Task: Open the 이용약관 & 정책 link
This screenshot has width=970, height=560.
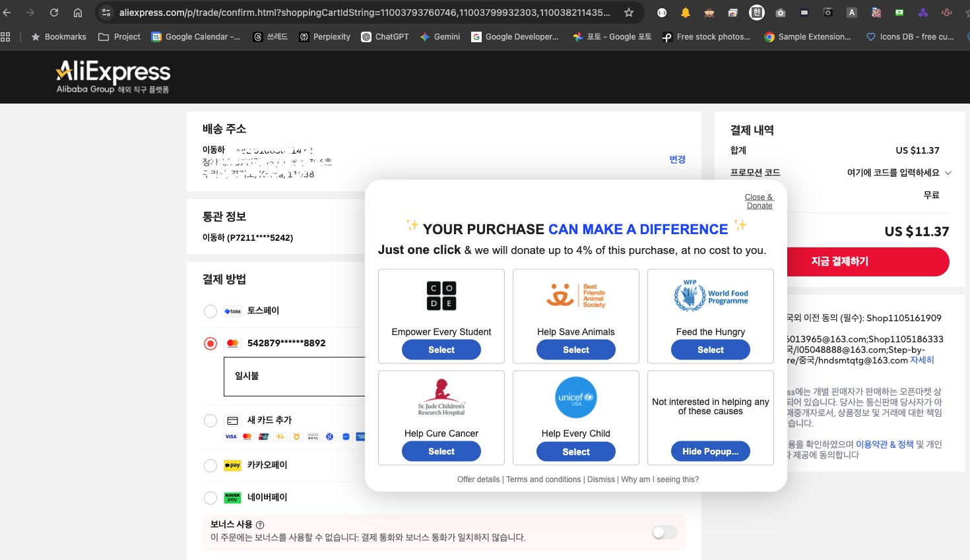Action: click(885, 445)
